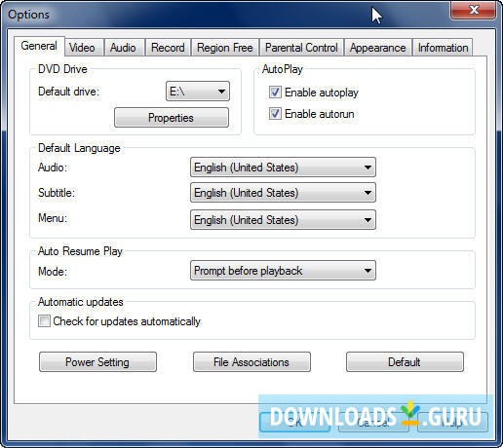Go to the Record tab
503x448 pixels.
[168, 48]
